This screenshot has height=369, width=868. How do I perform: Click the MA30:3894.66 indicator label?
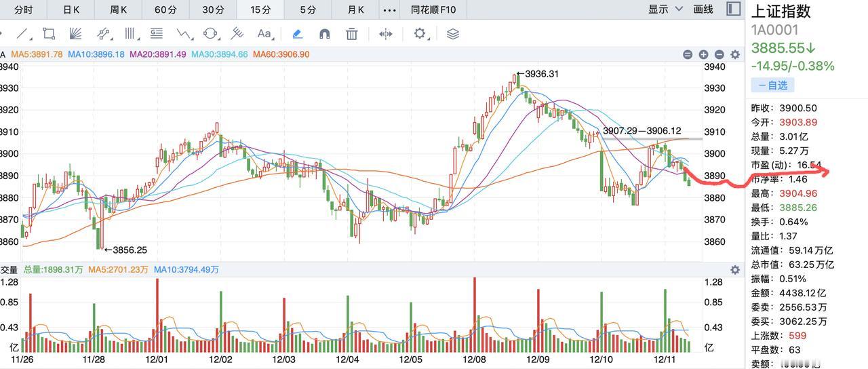click(x=219, y=54)
